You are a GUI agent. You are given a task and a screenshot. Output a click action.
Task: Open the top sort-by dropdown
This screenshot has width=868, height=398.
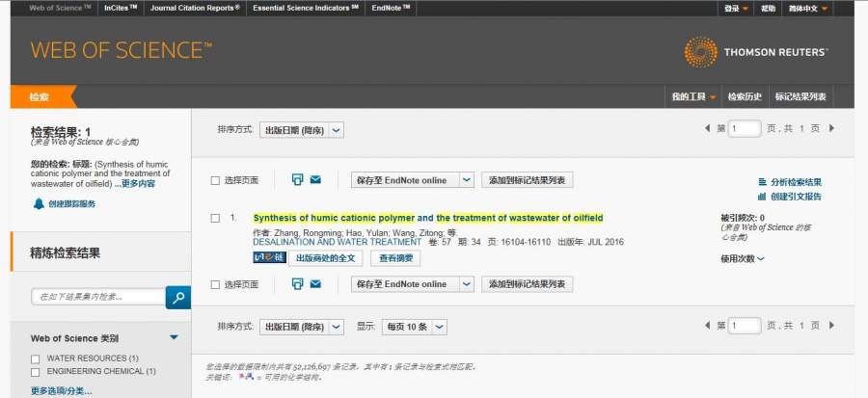click(302, 130)
